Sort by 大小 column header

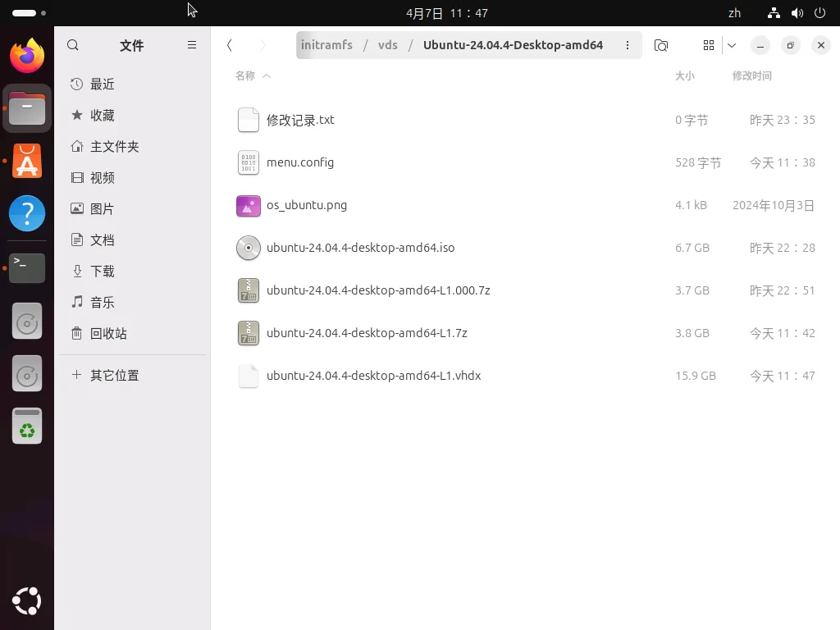coord(685,75)
